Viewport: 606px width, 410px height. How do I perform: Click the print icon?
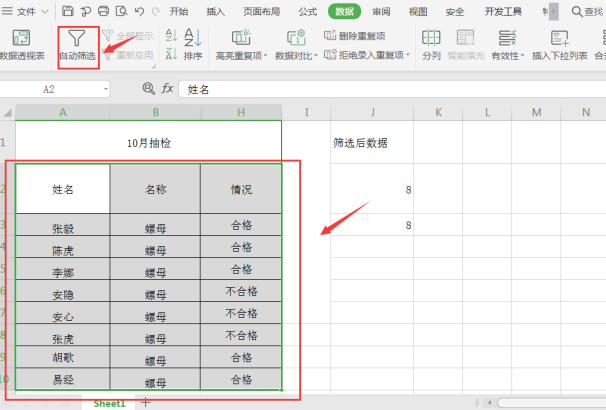coord(103,11)
